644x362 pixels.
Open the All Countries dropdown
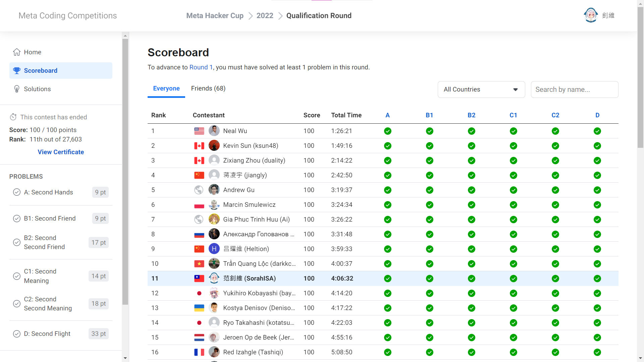click(481, 89)
